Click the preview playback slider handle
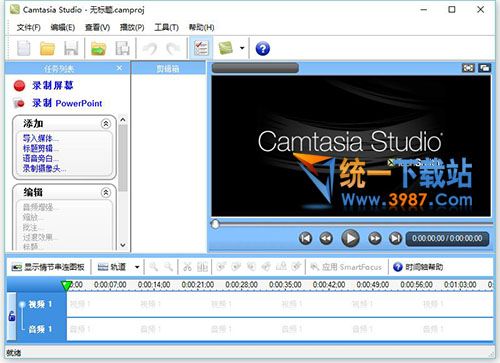500x363 pixels. point(215,224)
